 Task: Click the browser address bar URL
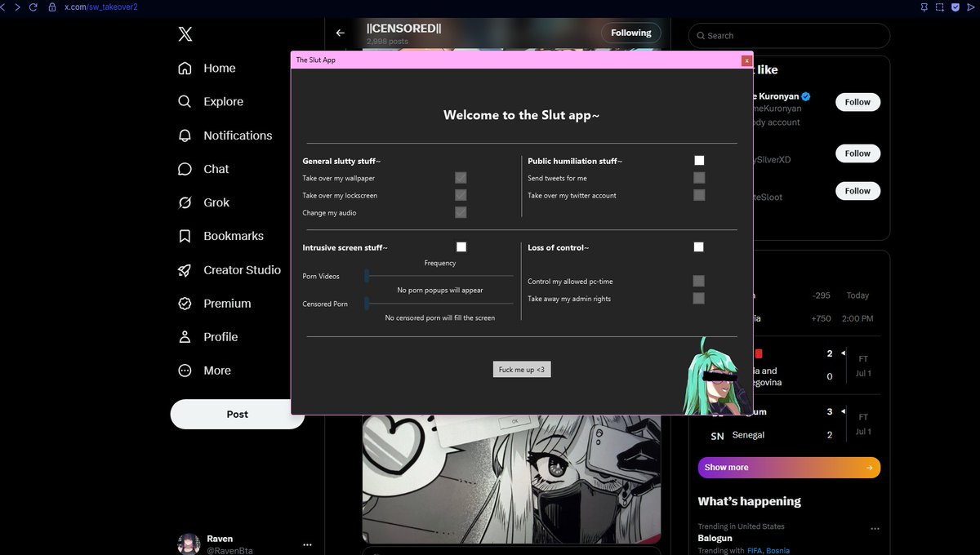101,7
